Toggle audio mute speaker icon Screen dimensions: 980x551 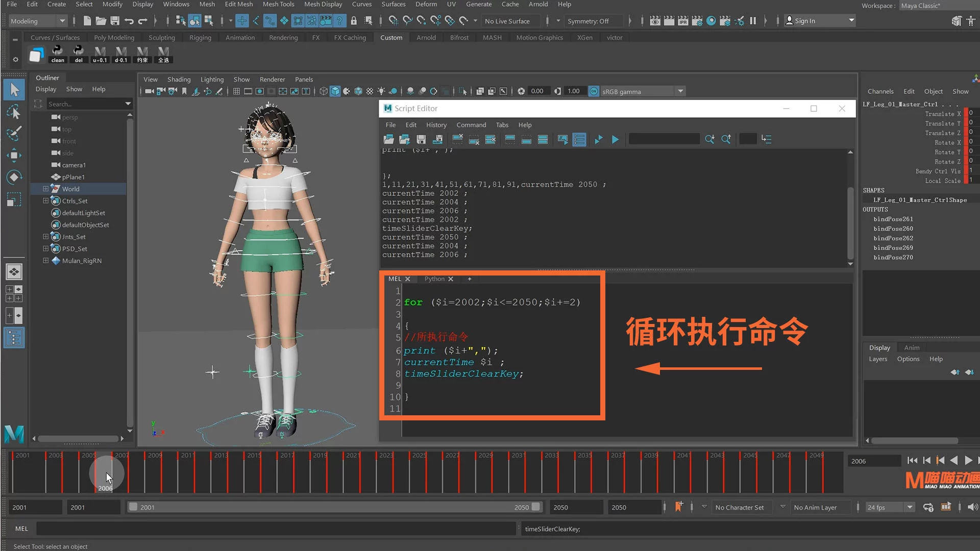[x=972, y=507]
